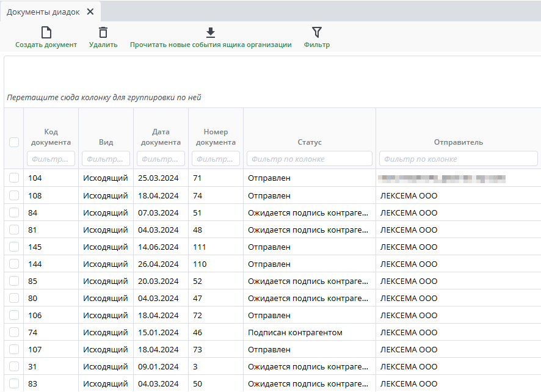Open the Filter funnel icon
The width and height of the screenshot is (541, 392).
316,33
